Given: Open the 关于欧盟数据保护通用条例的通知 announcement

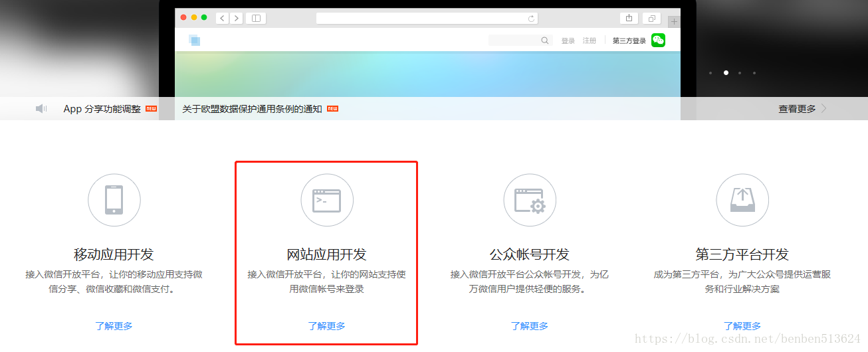Looking at the screenshot, I should (252, 109).
